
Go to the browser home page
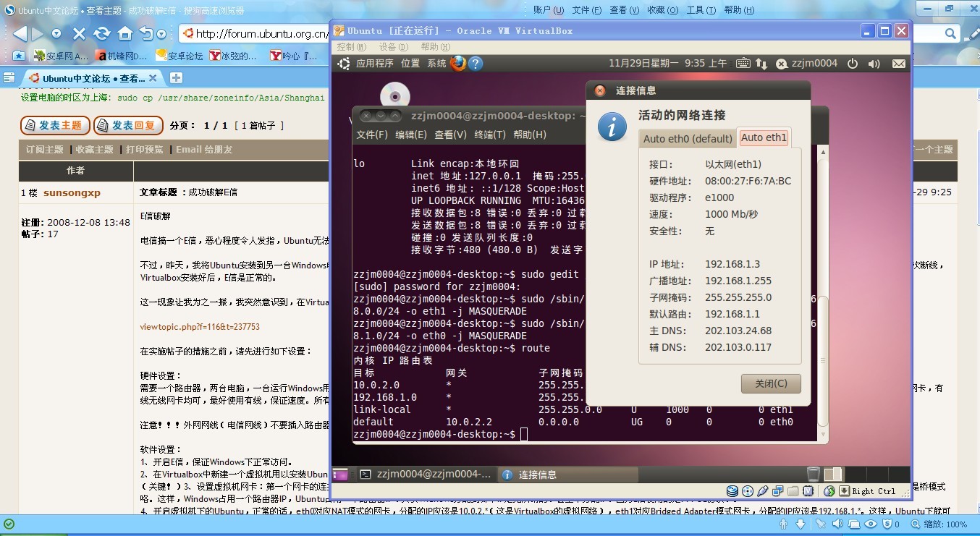(x=125, y=33)
